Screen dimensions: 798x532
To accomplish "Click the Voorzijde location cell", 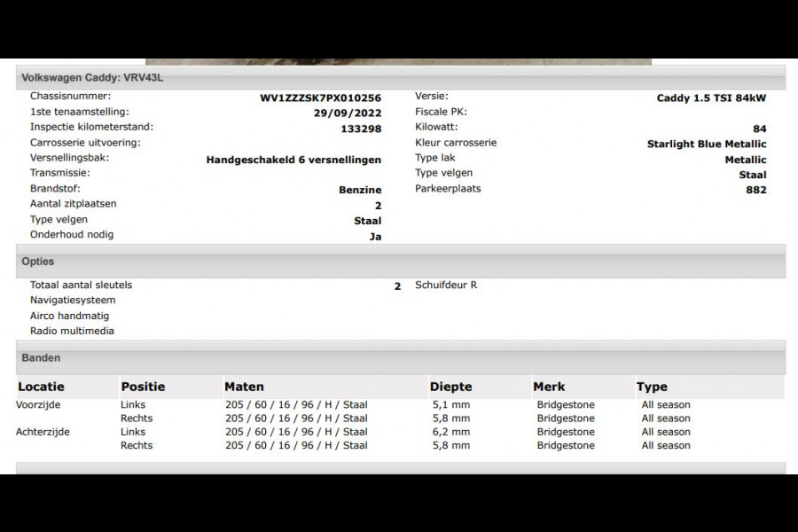I will tap(38, 404).
